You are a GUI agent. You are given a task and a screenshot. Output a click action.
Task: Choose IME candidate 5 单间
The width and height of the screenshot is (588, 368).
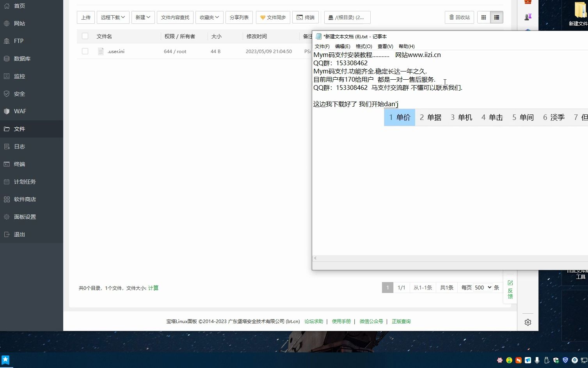coord(523,118)
